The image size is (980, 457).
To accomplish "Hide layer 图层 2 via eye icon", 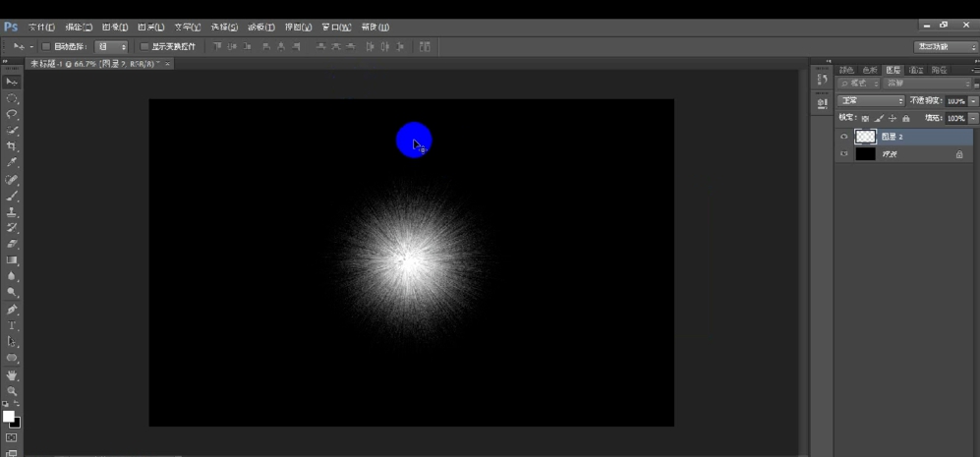I will click(x=844, y=137).
